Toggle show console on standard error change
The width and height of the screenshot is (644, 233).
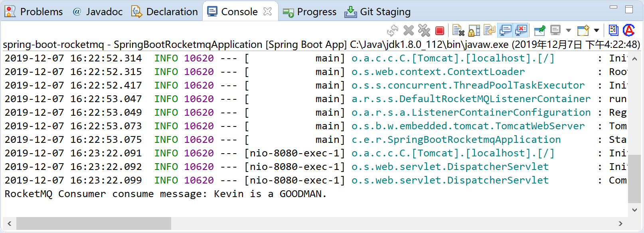[521, 30]
